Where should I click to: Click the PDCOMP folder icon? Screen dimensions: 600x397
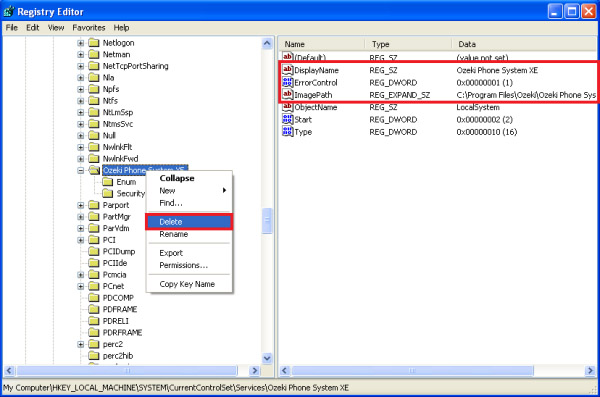(94, 297)
